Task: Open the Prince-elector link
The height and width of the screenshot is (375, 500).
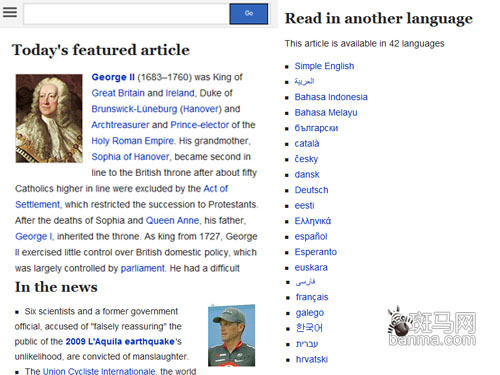Action: 200,125
